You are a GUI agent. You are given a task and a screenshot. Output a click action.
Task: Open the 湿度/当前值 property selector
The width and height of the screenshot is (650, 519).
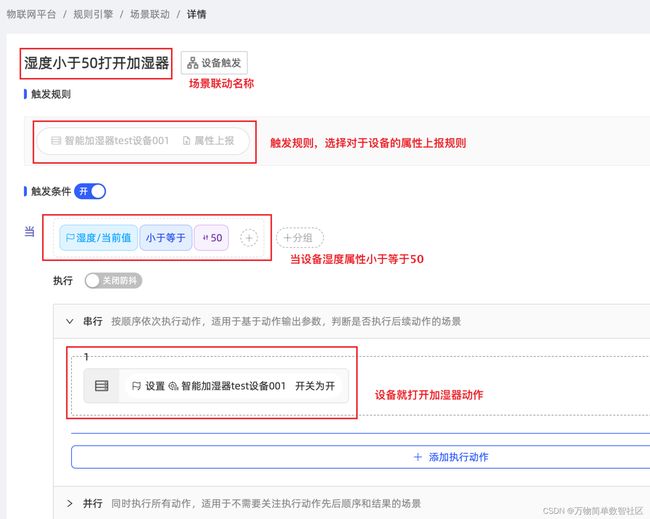point(98,238)
